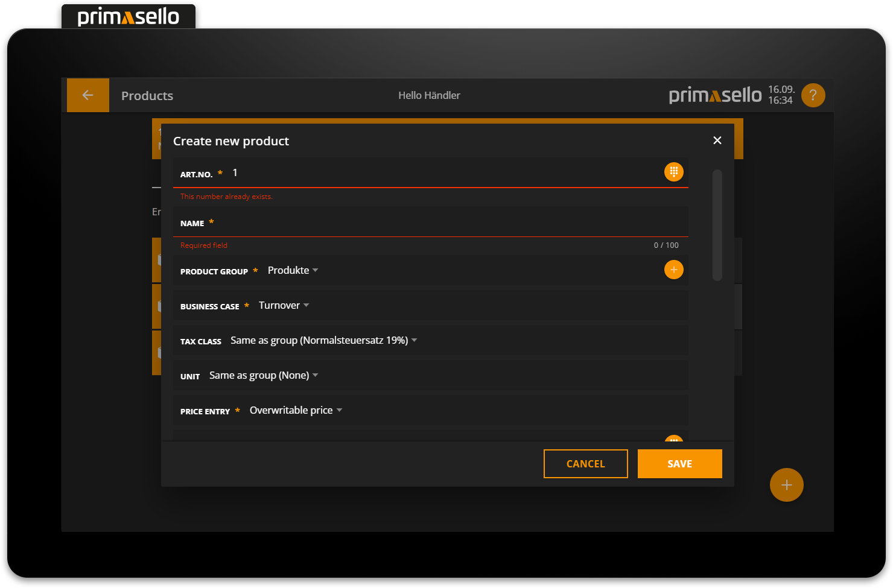Open the Product Group dropdown showing Produkte

coord(293,270)
